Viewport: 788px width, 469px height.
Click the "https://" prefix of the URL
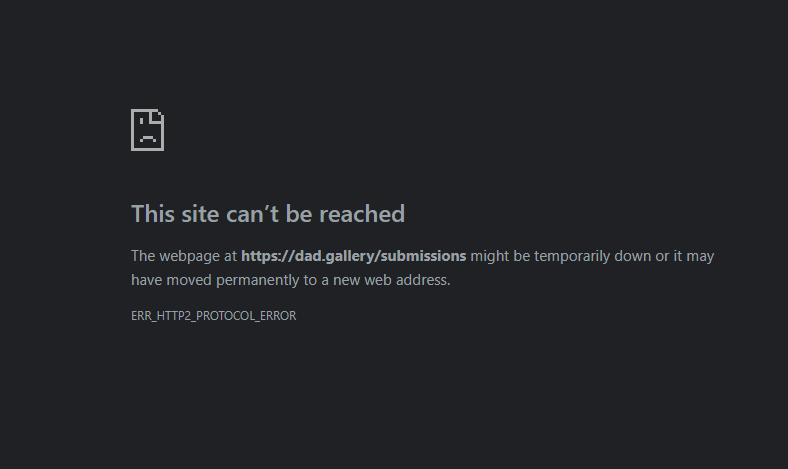[268, 256]
